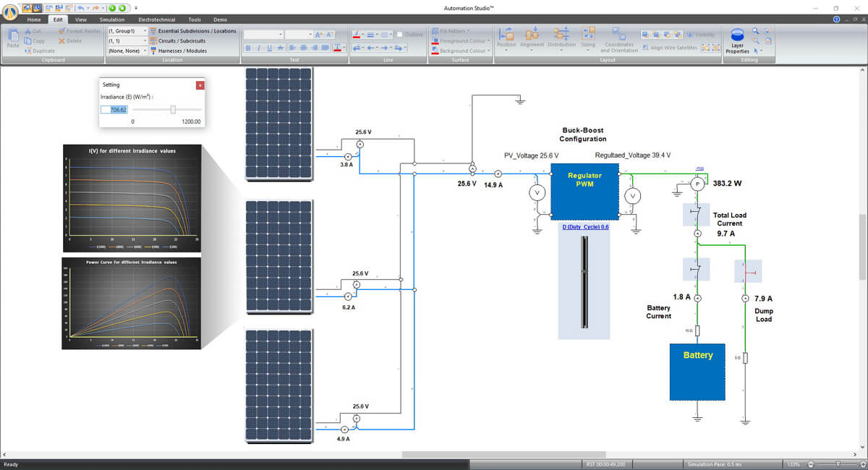This screenshot has width=868, height=470.
Task: Toggle italic text formatting
Action: point(258,48)
